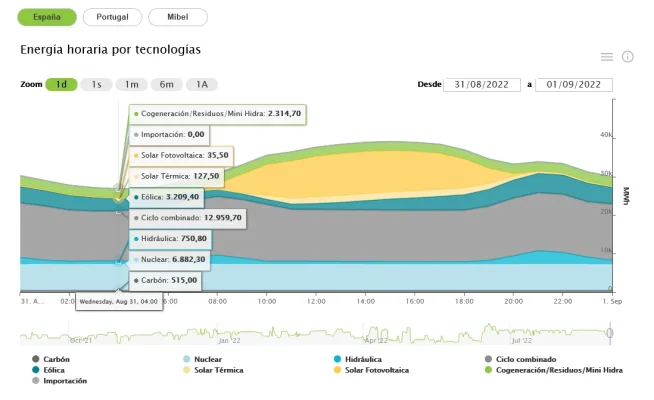This screenshot has height=400, width=654.
Task: Set zoom to 1m (one month)
Action: click(132, 84)
